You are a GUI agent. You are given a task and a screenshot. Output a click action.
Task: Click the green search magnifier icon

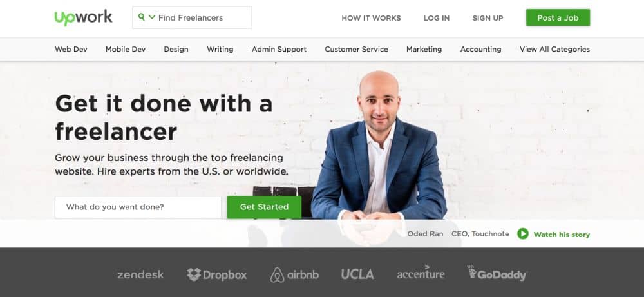coord(142,17)
